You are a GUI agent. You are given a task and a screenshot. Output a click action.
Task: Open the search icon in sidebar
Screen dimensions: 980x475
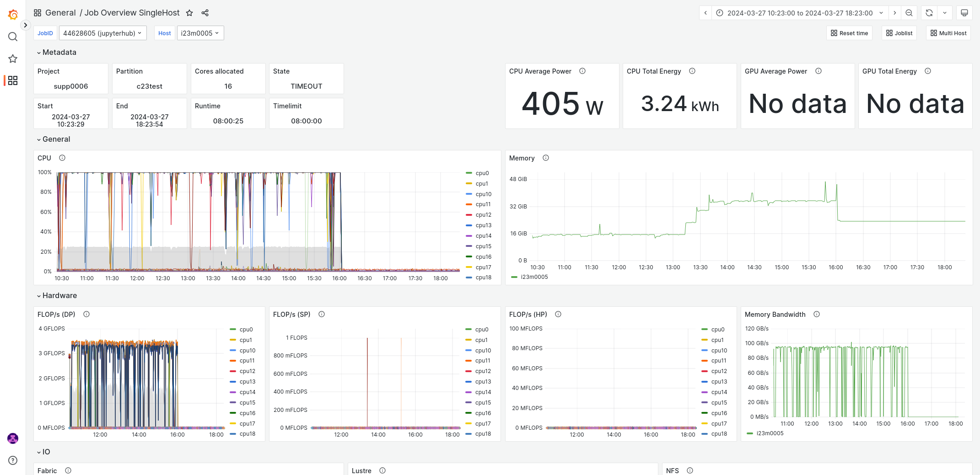(13, 37)
